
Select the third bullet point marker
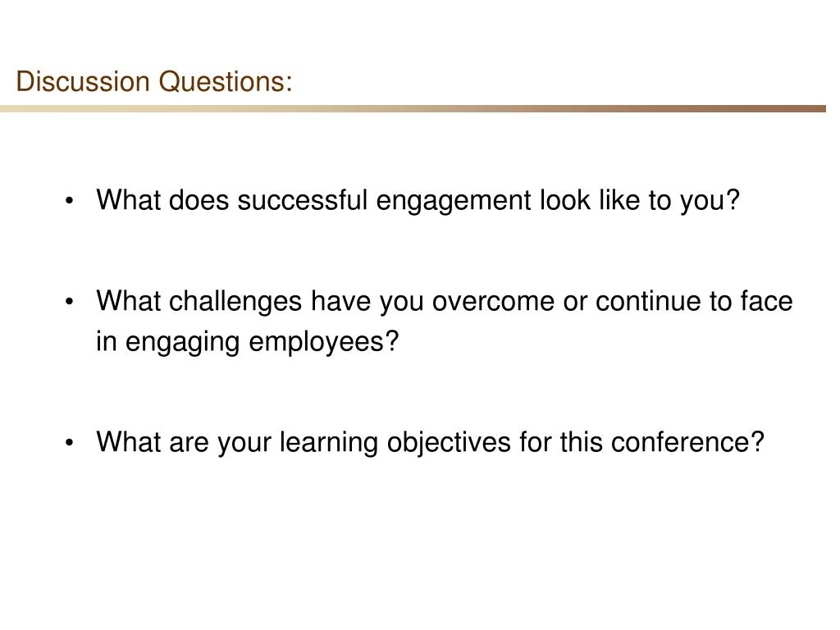pos(69,444)
